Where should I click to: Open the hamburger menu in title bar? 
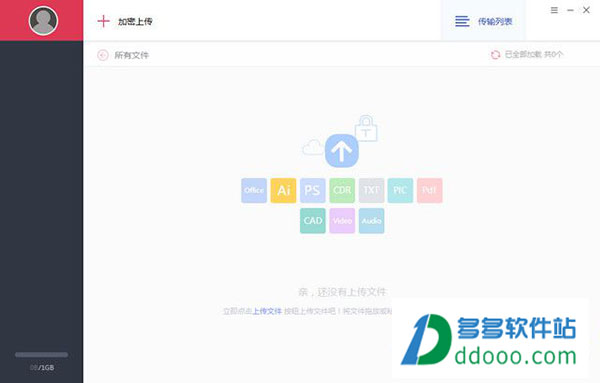coord(554,10)
